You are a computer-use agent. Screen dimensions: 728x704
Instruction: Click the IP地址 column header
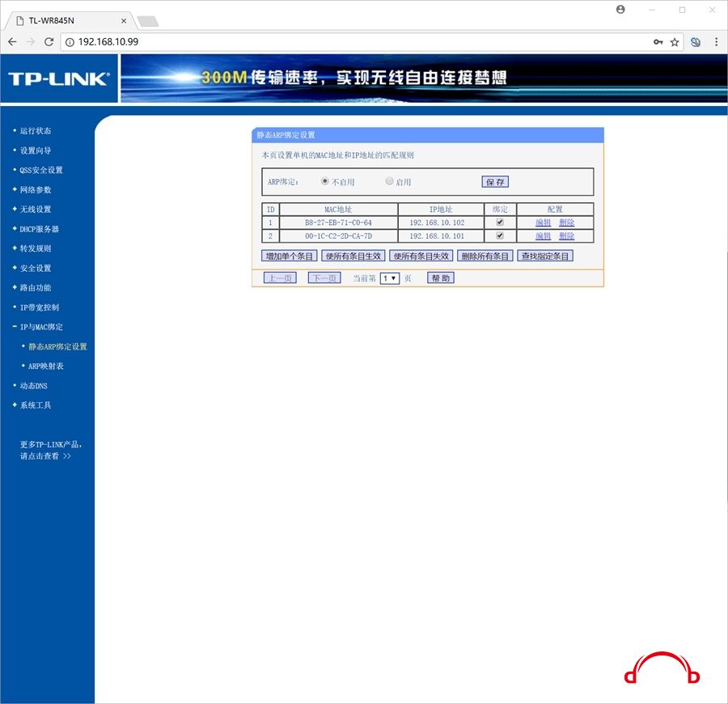(x=441, y=210)
